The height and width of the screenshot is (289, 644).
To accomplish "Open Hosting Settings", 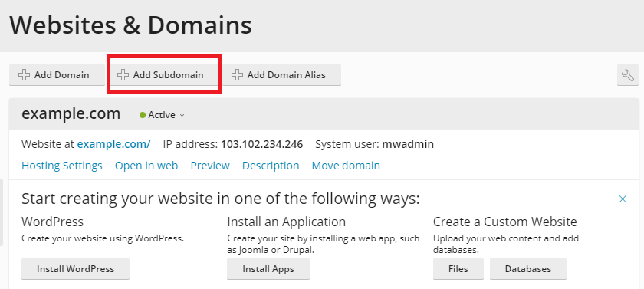I will (62, 166).
